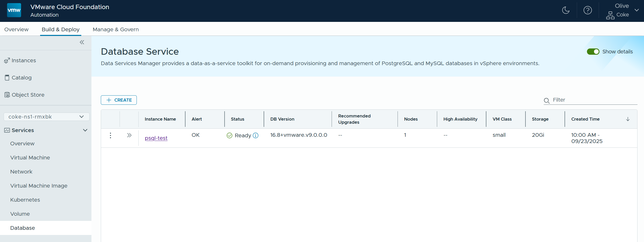This screenshot has height=242, width=644.
Task: Expand psql-test row details
Action: [129, 135]
